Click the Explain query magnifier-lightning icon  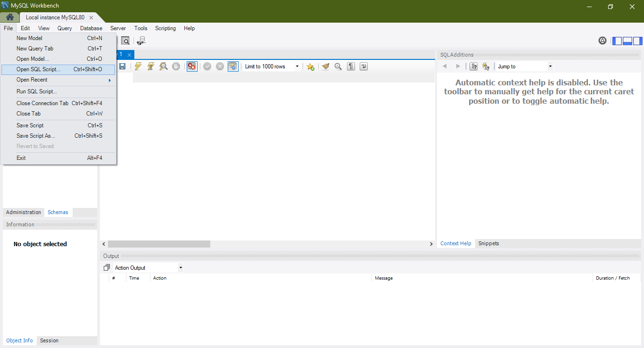(x=163, y=66)
